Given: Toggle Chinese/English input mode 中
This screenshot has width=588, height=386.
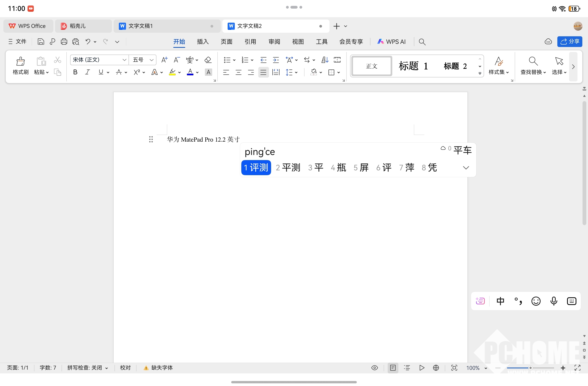Looking at the screenshot, I should click(500, 301).
